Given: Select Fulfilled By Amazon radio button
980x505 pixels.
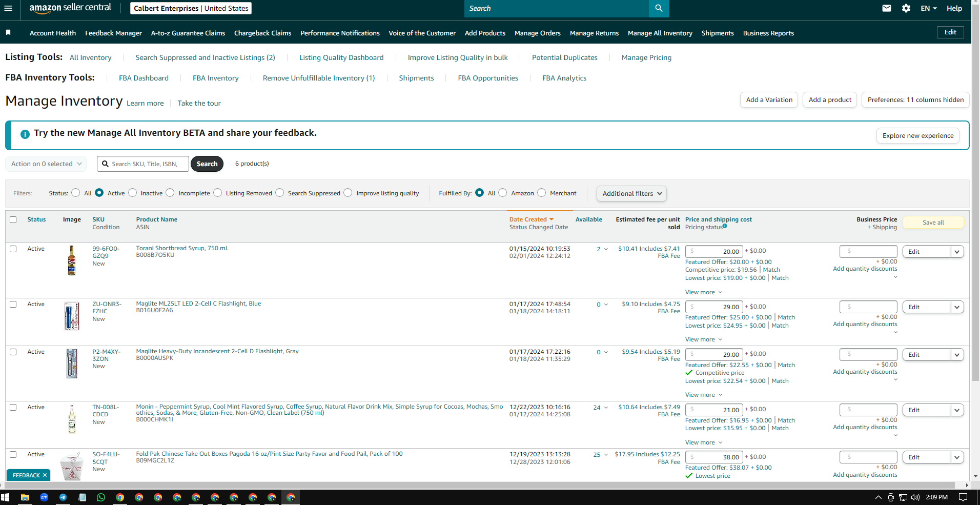Looking at the screenshot, I should [x=503, y=193].
